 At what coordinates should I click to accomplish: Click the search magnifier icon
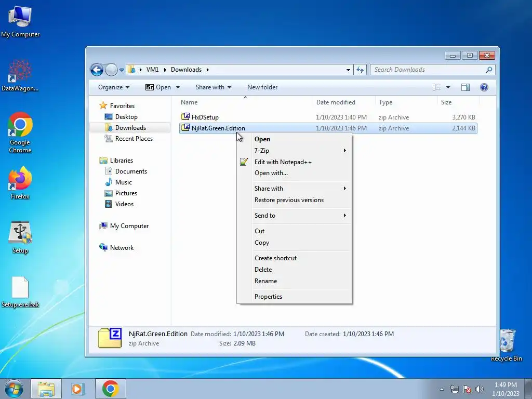(x=489, y=70)
